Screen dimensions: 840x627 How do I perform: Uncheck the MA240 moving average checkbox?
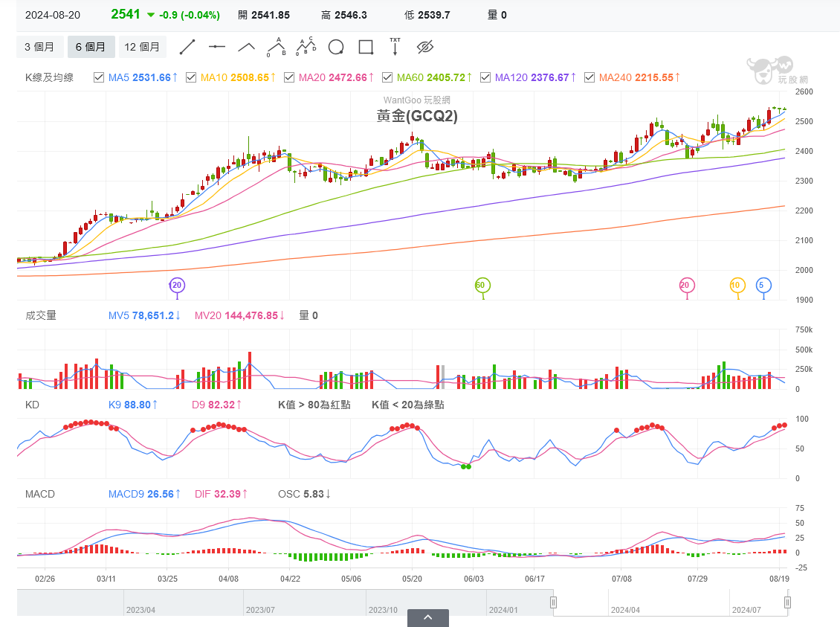coord(589,77)
